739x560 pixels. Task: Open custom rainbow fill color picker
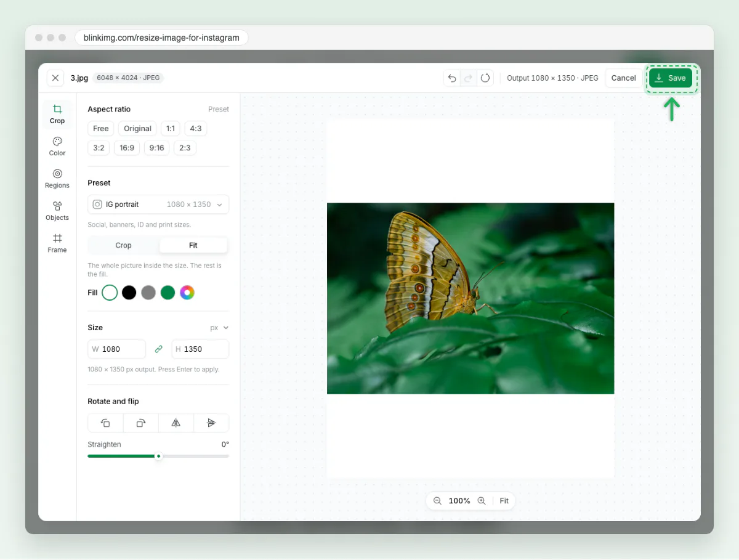pos(187,293)
